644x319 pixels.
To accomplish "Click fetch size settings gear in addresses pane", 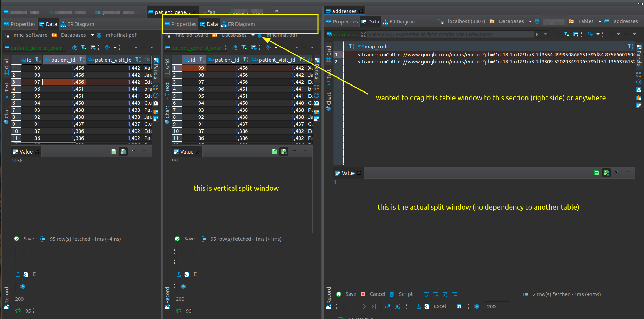I will click(477, 306).
